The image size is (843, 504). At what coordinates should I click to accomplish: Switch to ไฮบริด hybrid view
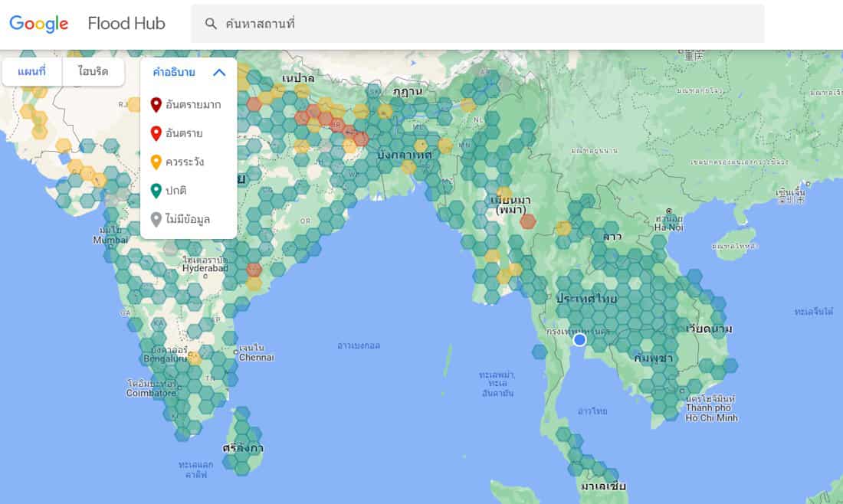pyautogui.click(x=93, y=72)
